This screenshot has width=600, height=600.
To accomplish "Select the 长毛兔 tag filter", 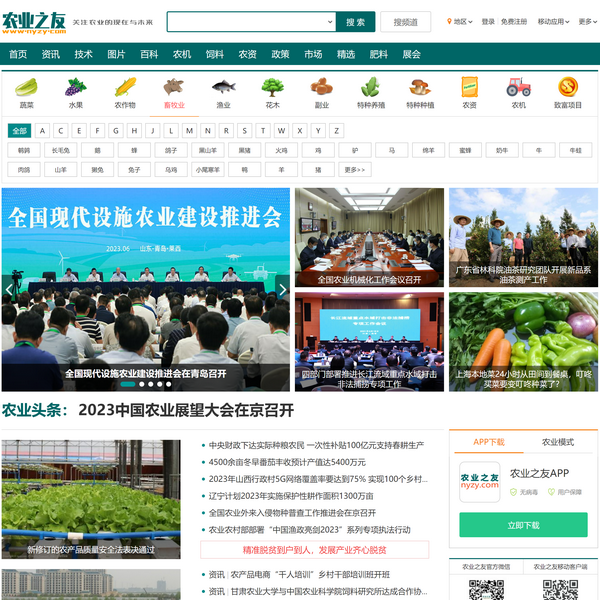I will (x=61, y=150).
